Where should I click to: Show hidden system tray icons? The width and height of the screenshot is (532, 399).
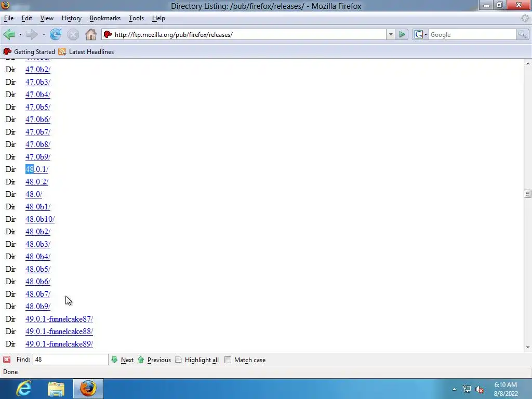click(454, 389)
